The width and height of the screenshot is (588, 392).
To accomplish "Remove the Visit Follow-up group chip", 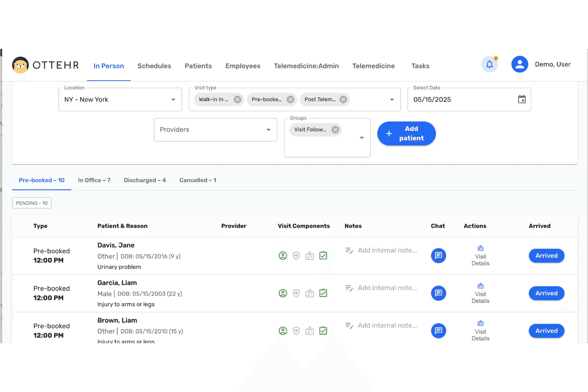I will click(335, 130).
